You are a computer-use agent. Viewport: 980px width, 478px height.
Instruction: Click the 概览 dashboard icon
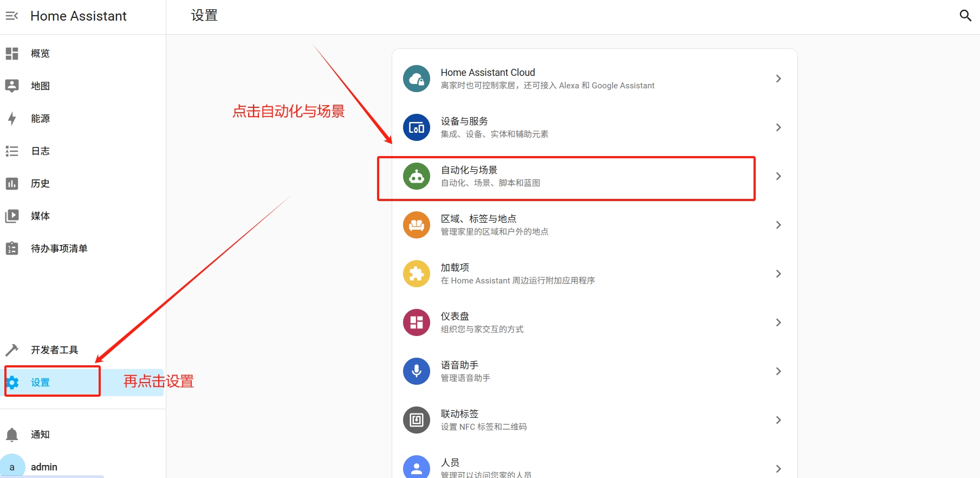click(x=12, y=53)
